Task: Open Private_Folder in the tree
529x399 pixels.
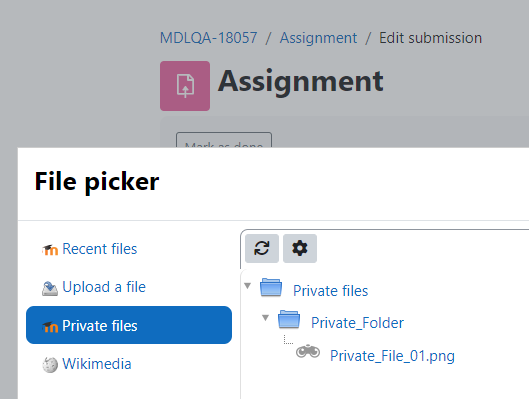Action: click(x=357, y=323)
